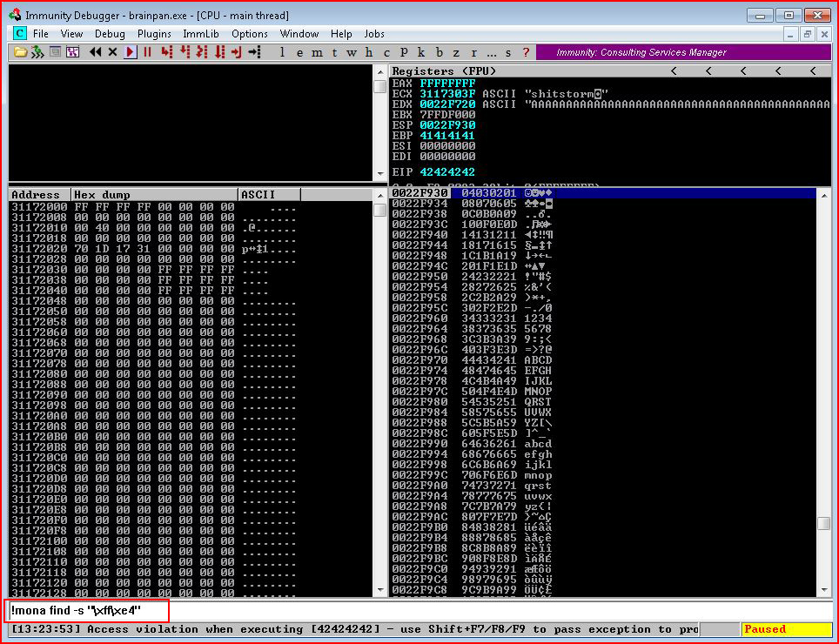Select the ECX 3117303F register value
The width and height of the screenshot is (839, 644).
pos(447,94)
